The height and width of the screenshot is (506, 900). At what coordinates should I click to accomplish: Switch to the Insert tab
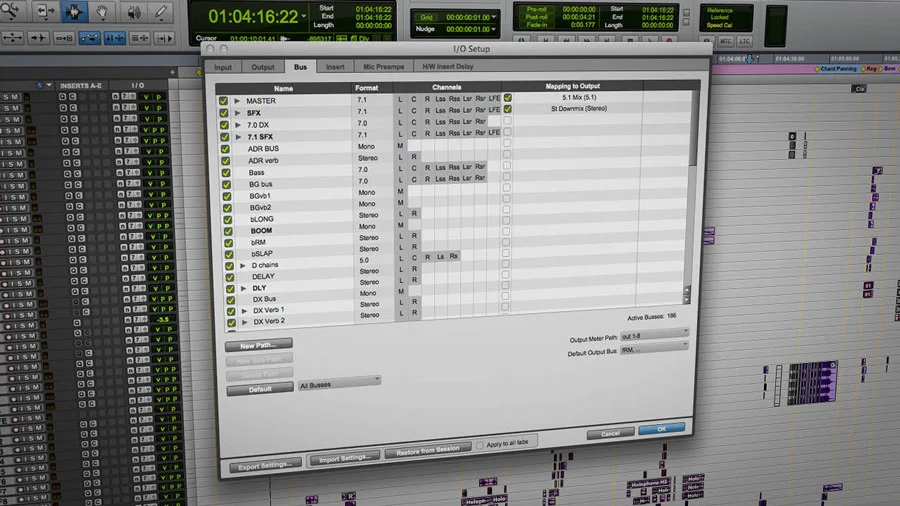335,67
